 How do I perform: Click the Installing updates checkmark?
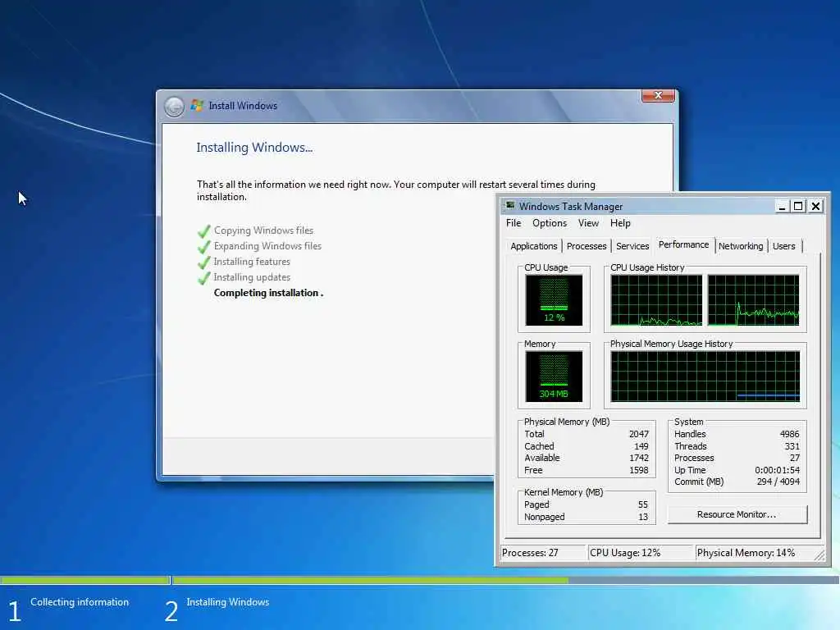203,277
